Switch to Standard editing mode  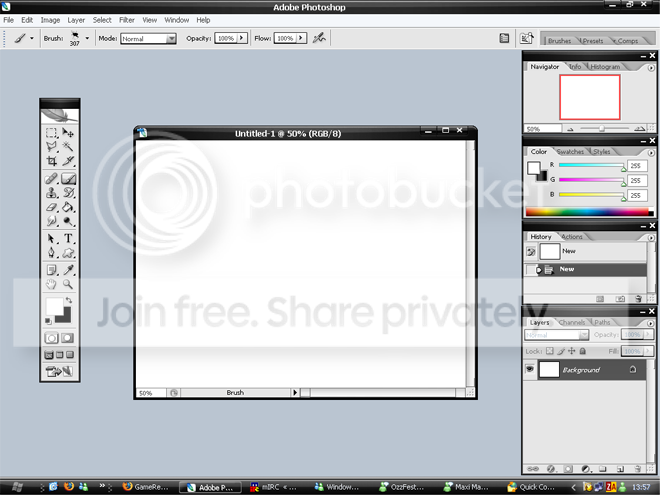coord(51,338)
